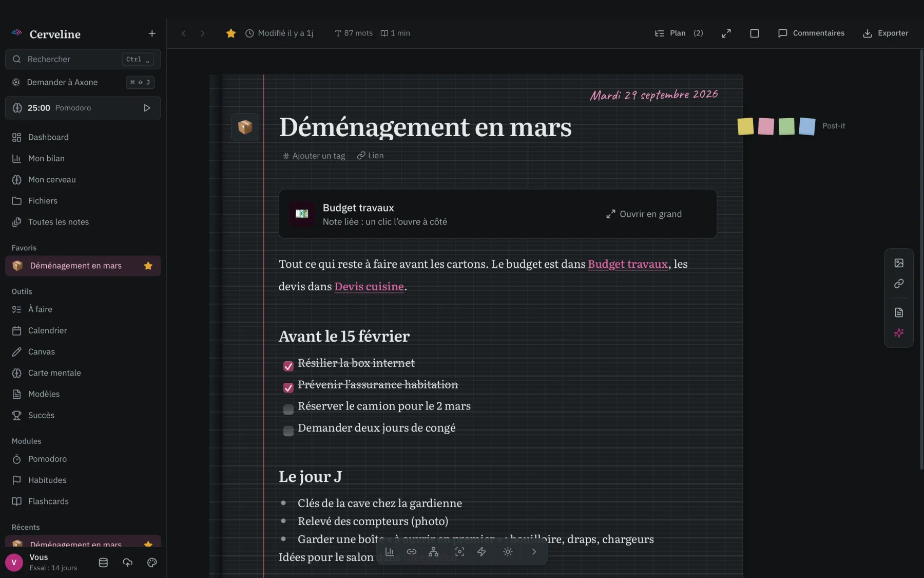924x578 pixels.
Task: Add a yellow Post-it
Action: pyautogui.click(x=745, y=126)
